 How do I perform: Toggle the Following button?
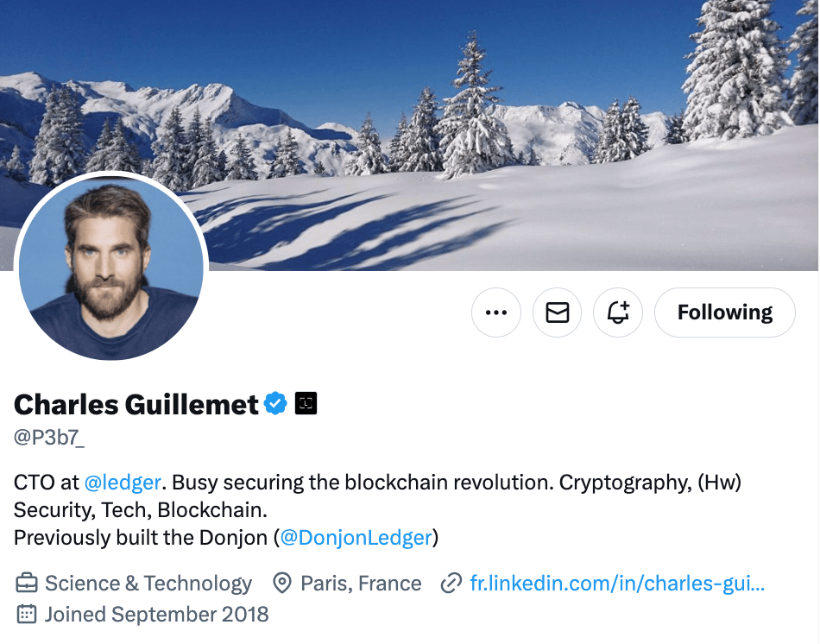tap(724, 313)
